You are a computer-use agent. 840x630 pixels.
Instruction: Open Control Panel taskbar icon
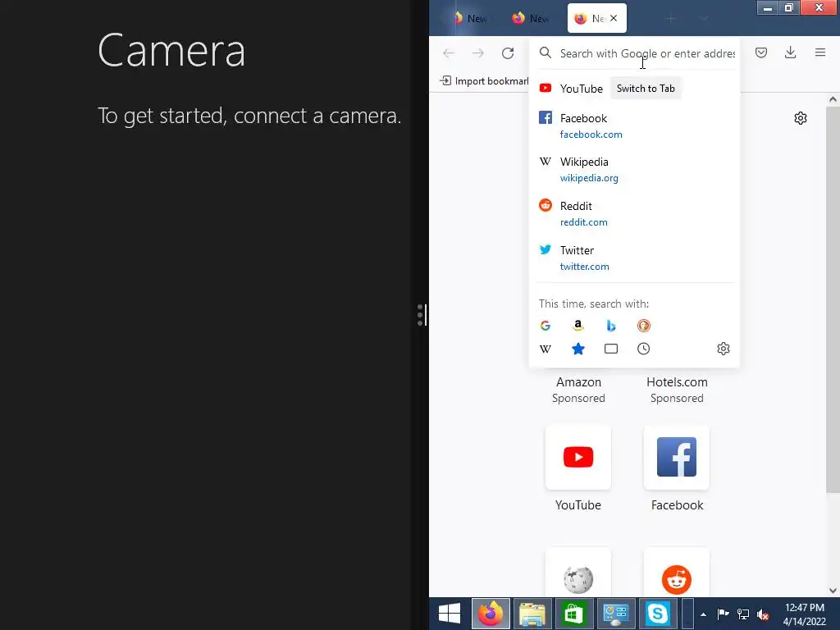(615, 614)
